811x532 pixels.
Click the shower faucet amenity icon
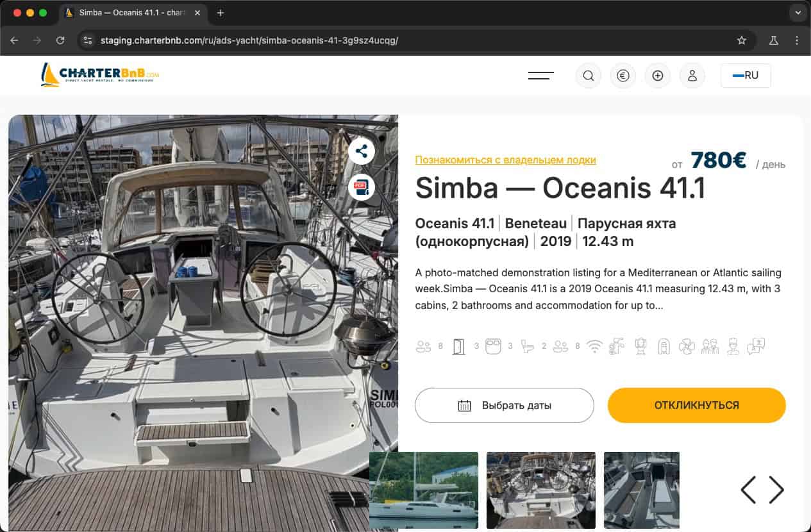[x=617, y=347]
